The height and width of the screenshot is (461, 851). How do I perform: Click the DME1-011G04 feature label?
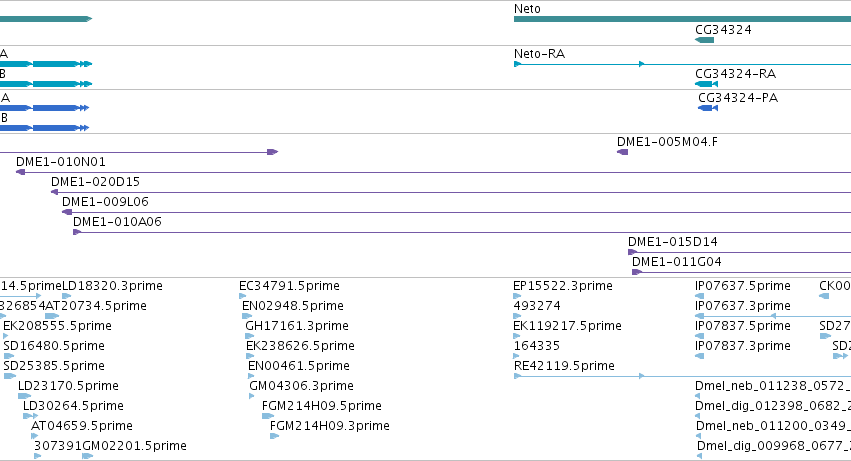click(677, 262)
